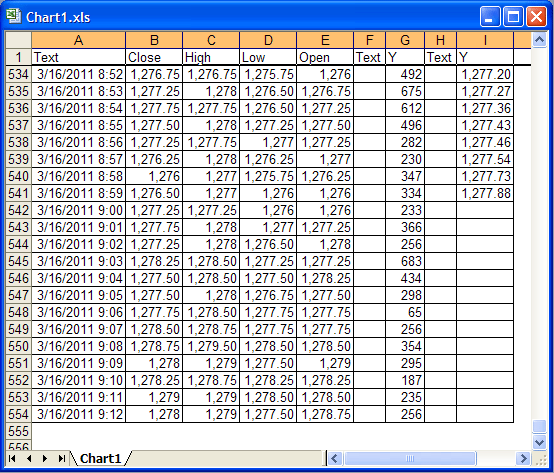This screenshot has width=554, height=473.
Task: Click vertical scrollbar up arrow
Action: pos(539,40)
